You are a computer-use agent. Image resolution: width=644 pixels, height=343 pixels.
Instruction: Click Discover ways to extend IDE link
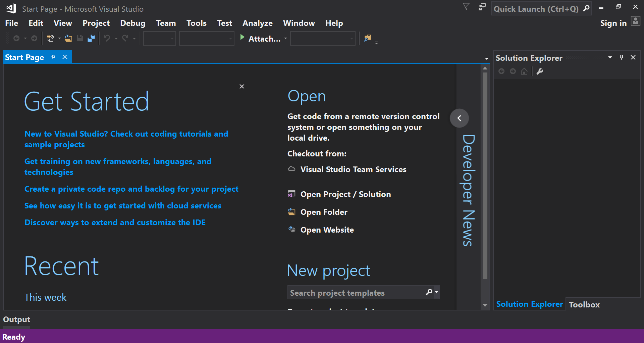[x=115, y=223]
